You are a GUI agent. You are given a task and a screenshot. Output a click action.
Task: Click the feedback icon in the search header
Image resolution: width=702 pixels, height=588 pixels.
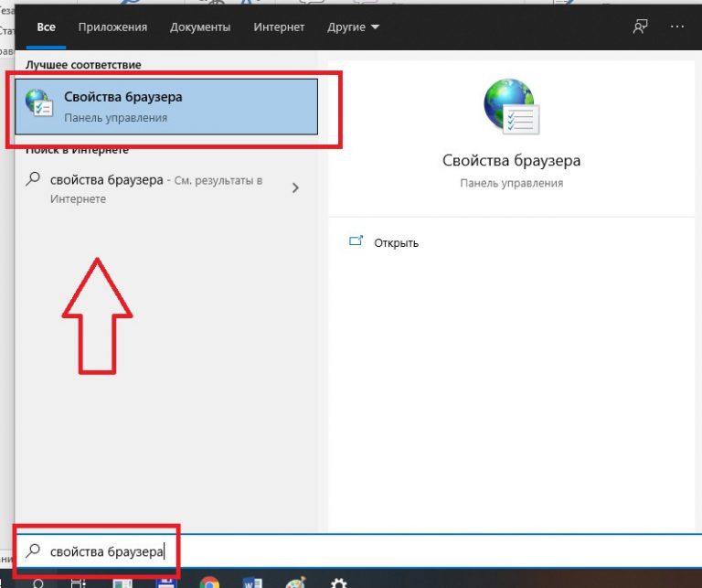point(640,27)
